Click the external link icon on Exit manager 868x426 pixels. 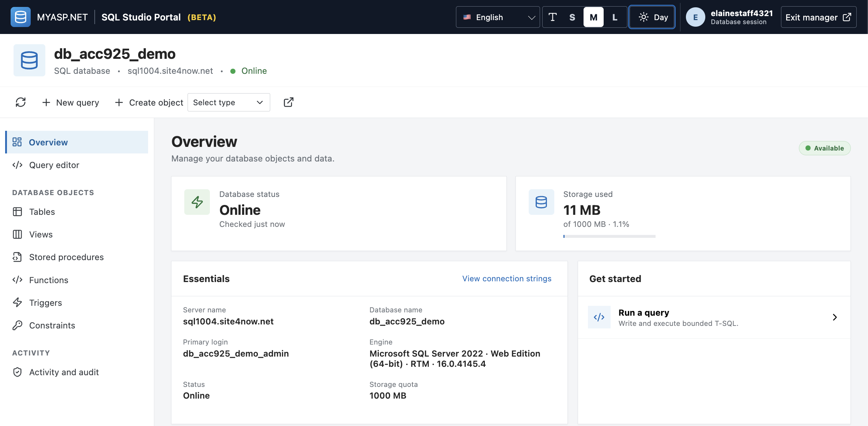coord(847,17)
